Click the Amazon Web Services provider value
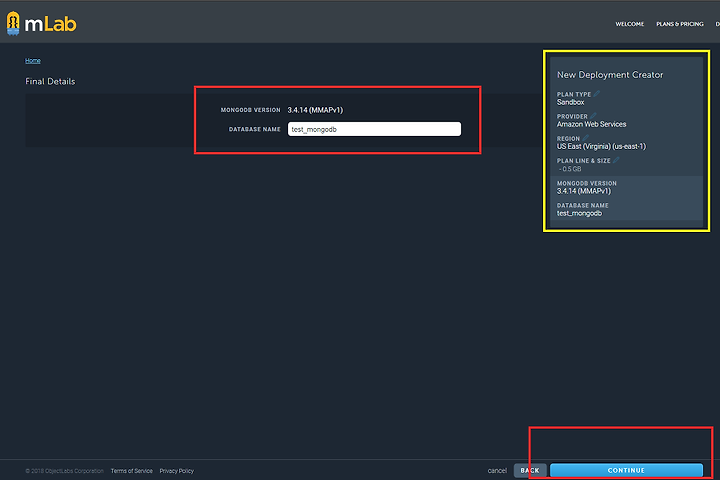Screen dimensions: 720x480 [x=591, y=124]
